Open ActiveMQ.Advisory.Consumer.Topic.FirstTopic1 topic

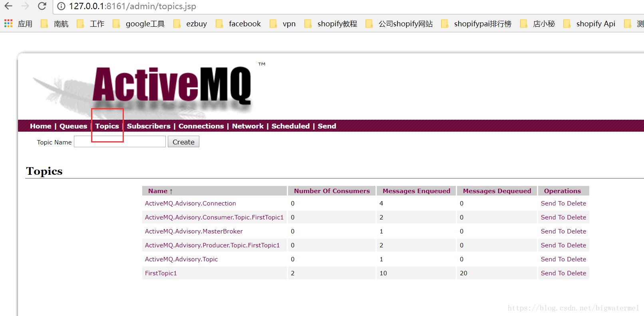214,217
